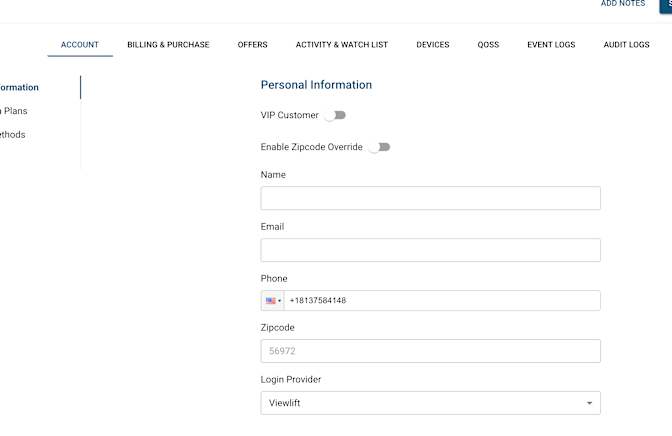
Task: Click the Name input field
Action: click(x=430, y=198)
